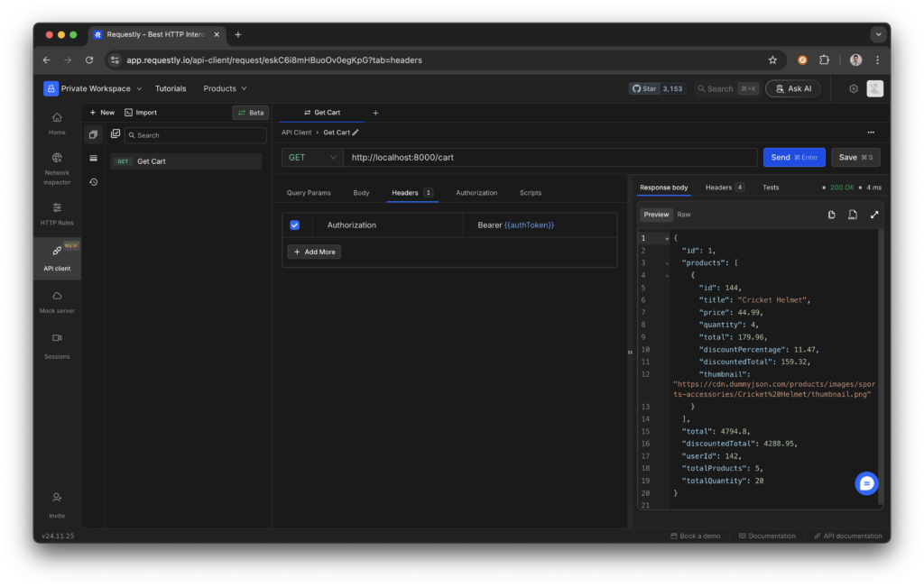Open the Chrome profile avatar
924x587 pixels.
[855, 60]
